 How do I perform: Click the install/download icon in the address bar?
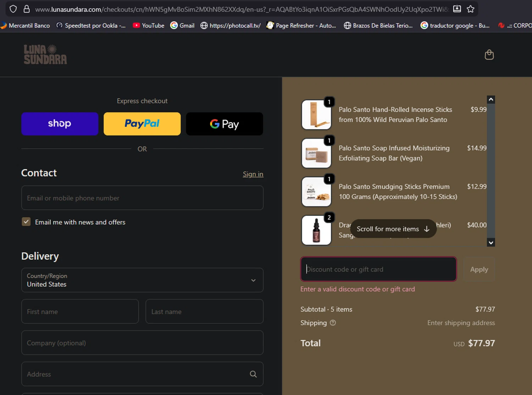pyautogui.click(x=457, y=9)
